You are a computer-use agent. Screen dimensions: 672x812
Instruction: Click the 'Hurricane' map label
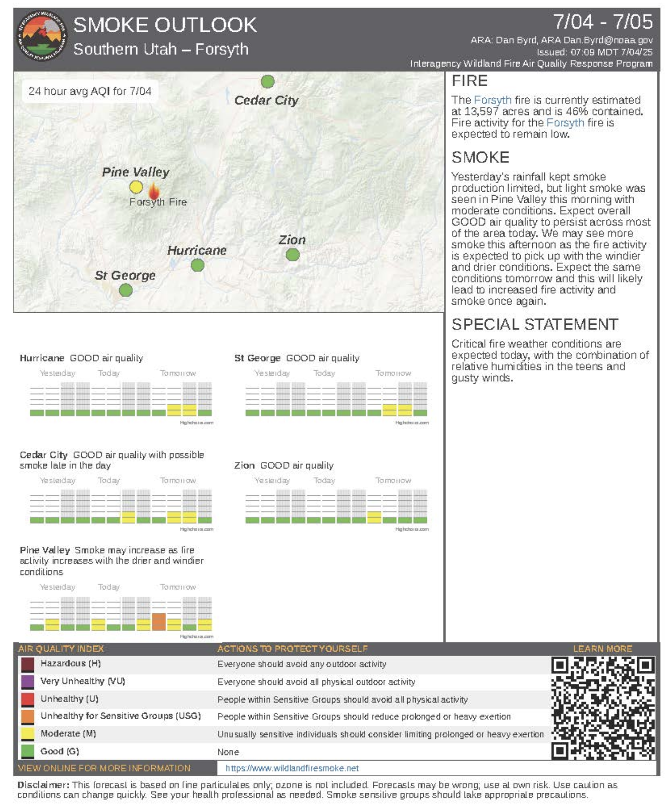tap(197, 250)
